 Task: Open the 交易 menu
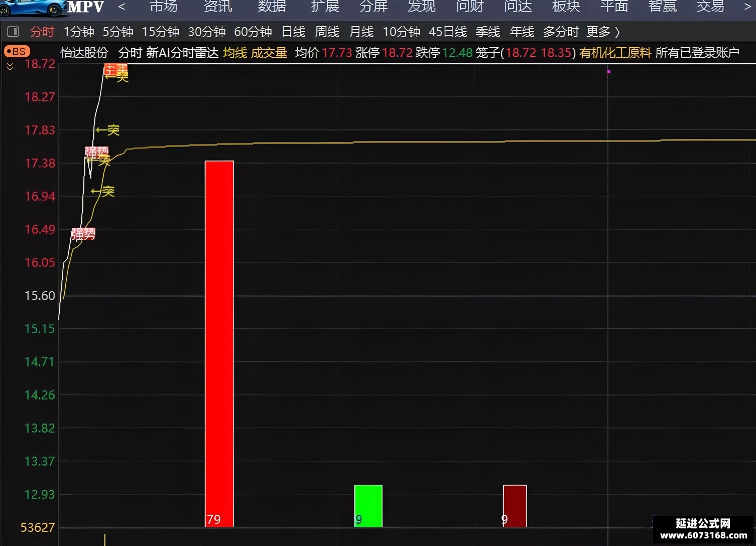point(710,6)
